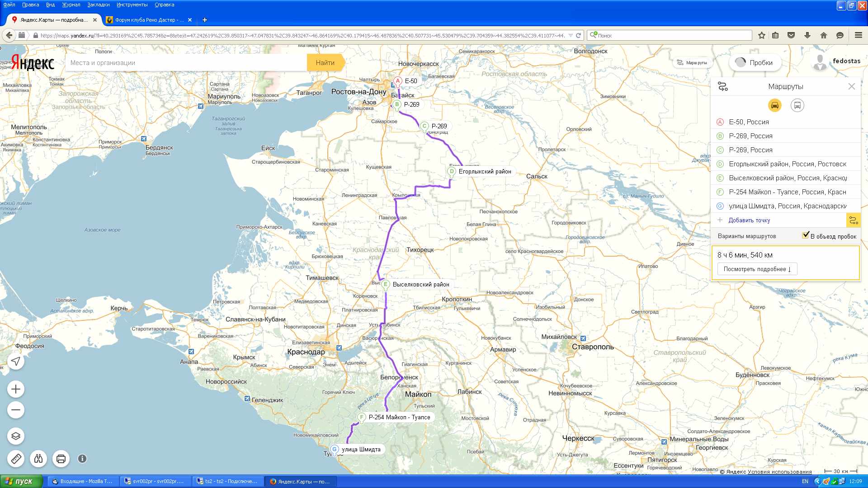Close the Маршруты panel
This screenshot has height=488, width=868.
tap(851, 86)
